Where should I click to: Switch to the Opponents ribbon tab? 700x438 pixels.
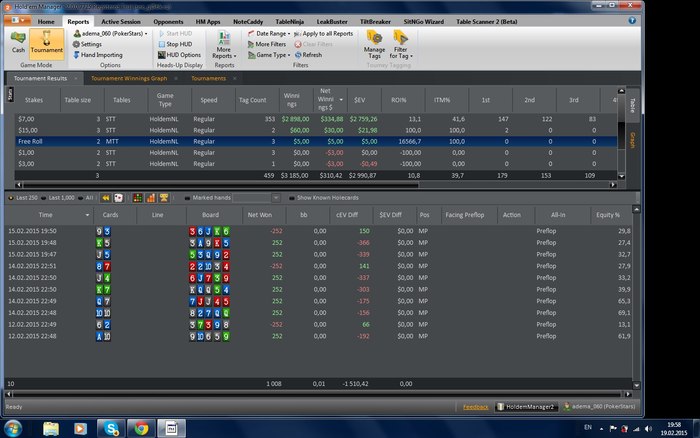[x=168, y=21]
